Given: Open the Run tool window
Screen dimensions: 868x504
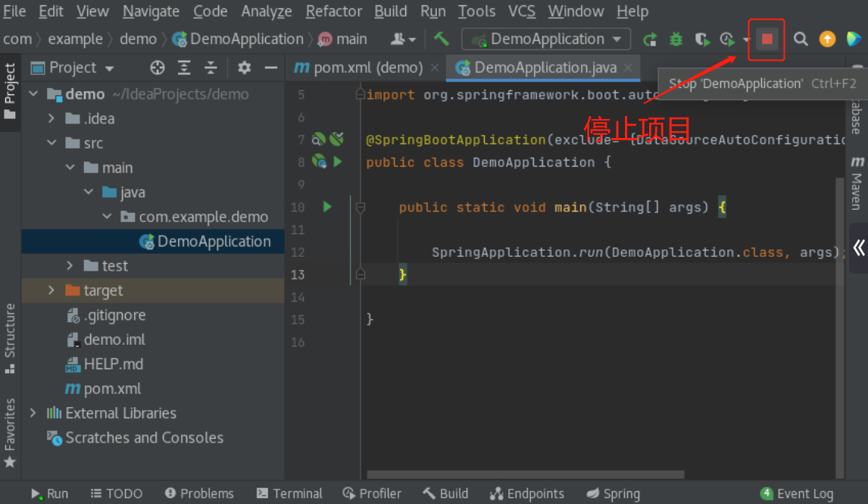Looking at the screenshot, I should pos(50,493).
